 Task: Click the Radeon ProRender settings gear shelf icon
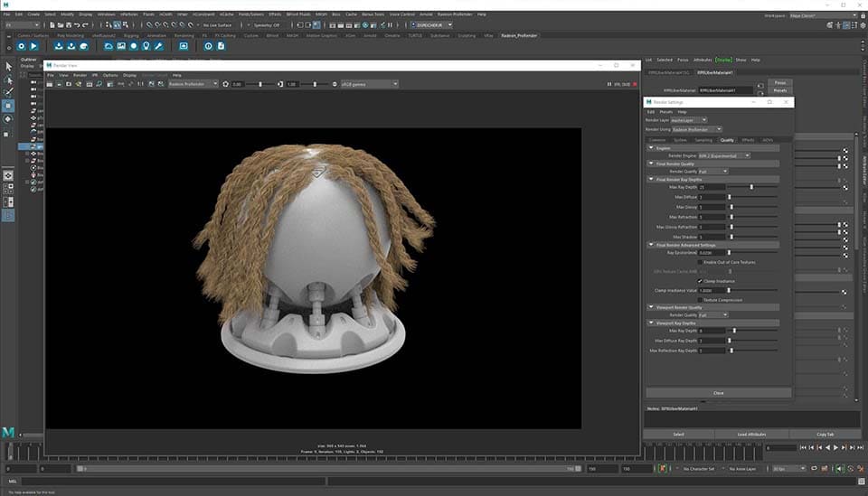coord(20,46)
